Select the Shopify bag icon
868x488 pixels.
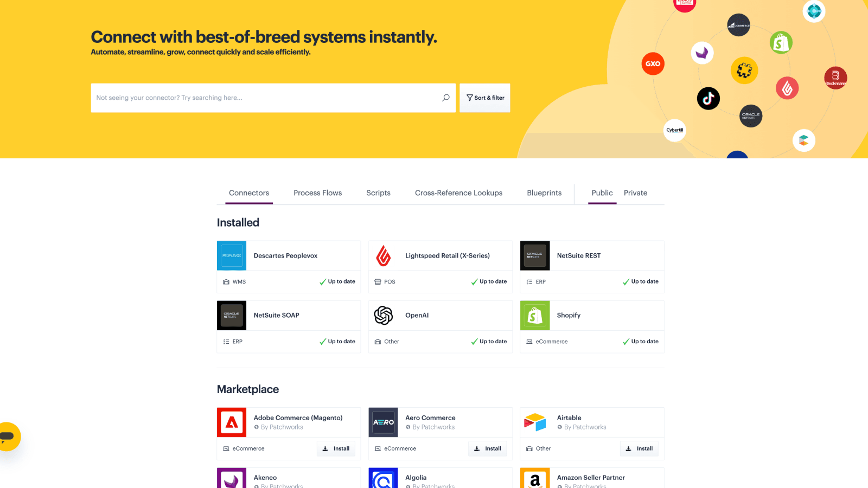tap(535, 315)
